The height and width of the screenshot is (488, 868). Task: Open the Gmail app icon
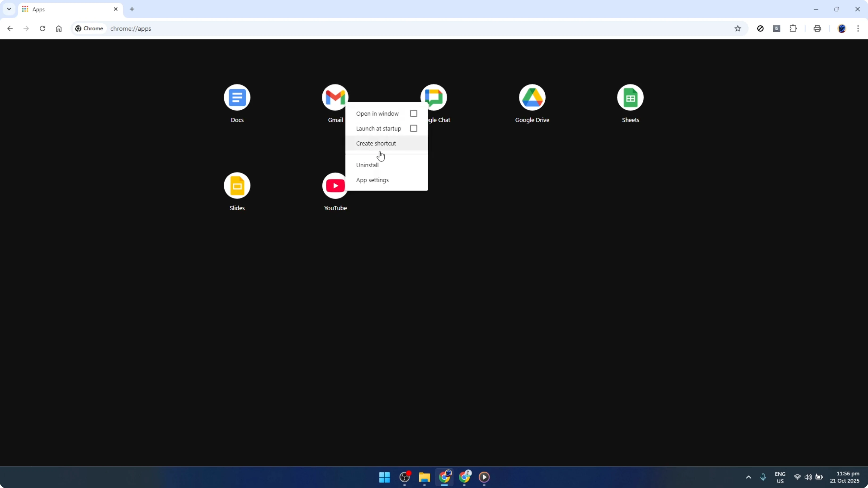tap(335, 97)
